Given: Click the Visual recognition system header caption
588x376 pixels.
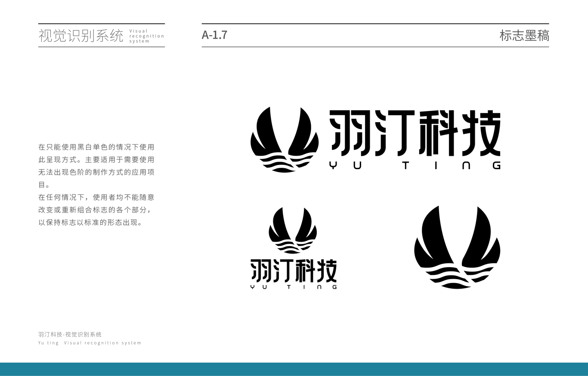Looking at the screenshot, I should 147,36.
